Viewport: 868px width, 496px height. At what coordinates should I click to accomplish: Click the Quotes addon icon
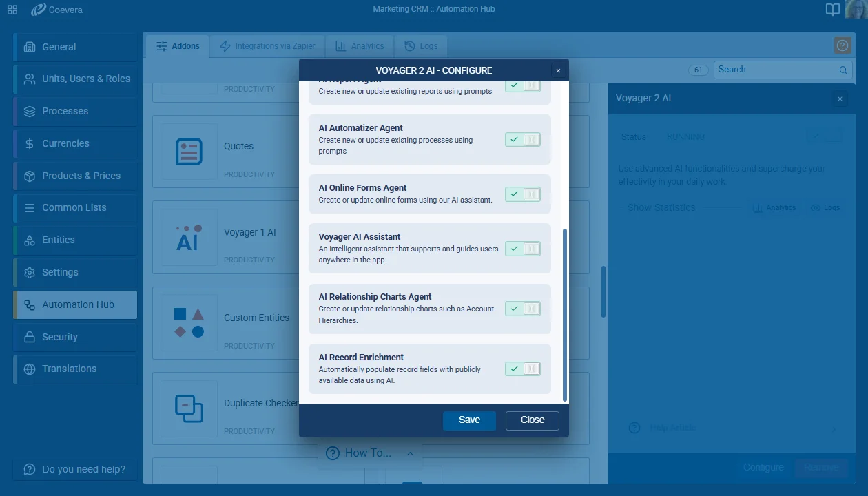(x=189, y=152)
